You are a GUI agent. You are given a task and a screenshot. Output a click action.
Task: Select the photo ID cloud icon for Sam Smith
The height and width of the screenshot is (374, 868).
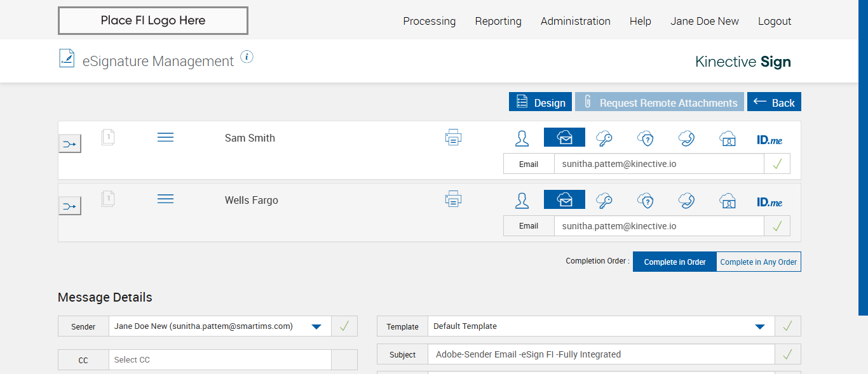pyautogui.click(x=728, y=138)
